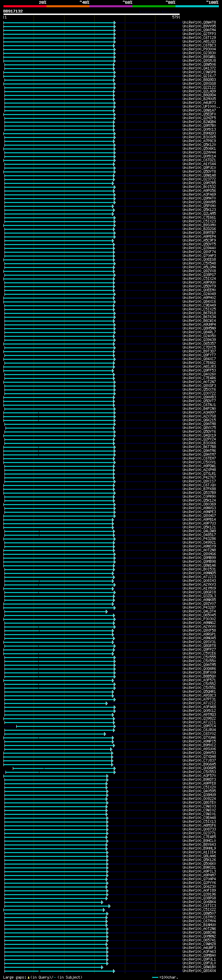Click the Large gaps legend text

[43, 977]
